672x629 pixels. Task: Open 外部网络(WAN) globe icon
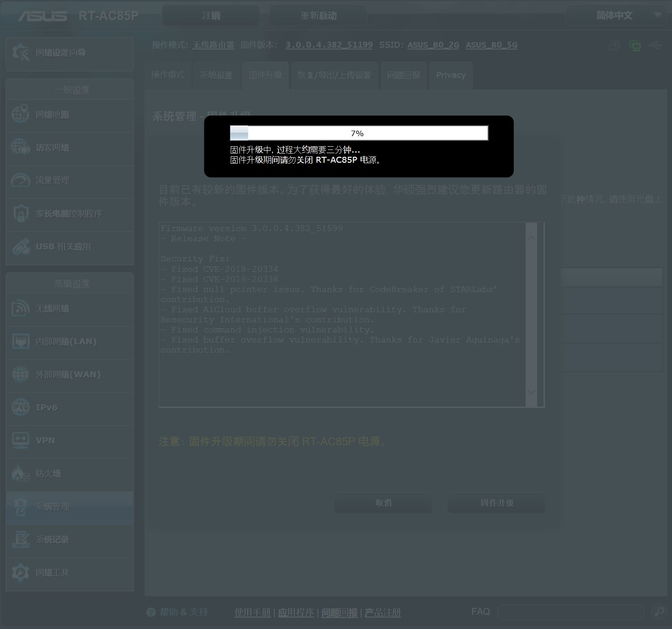pos(21,374)
